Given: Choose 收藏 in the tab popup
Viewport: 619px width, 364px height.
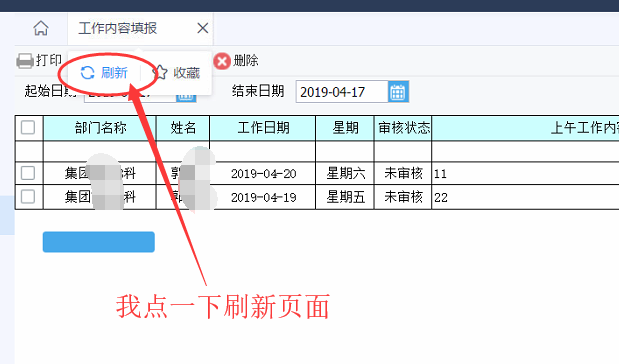Looking at the screenshot, I should 186,73.
